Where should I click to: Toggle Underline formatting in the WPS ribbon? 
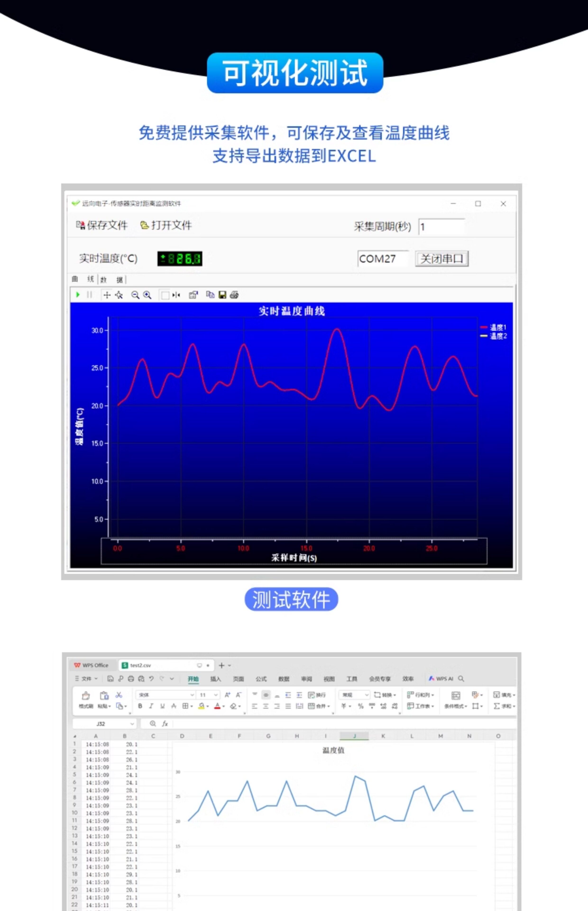(x=163, y=706)
